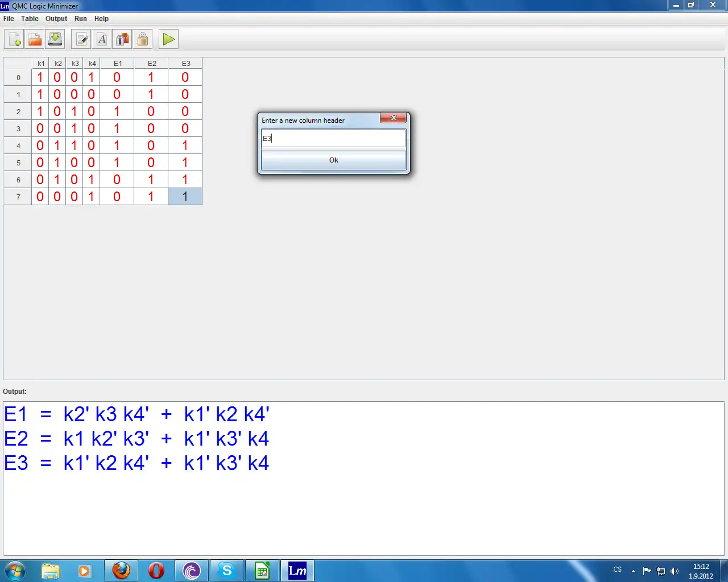The width and height of the screenshot is (728, 582).
Task: Click the Action Center flag icon
Action: (x=647, y=571)
